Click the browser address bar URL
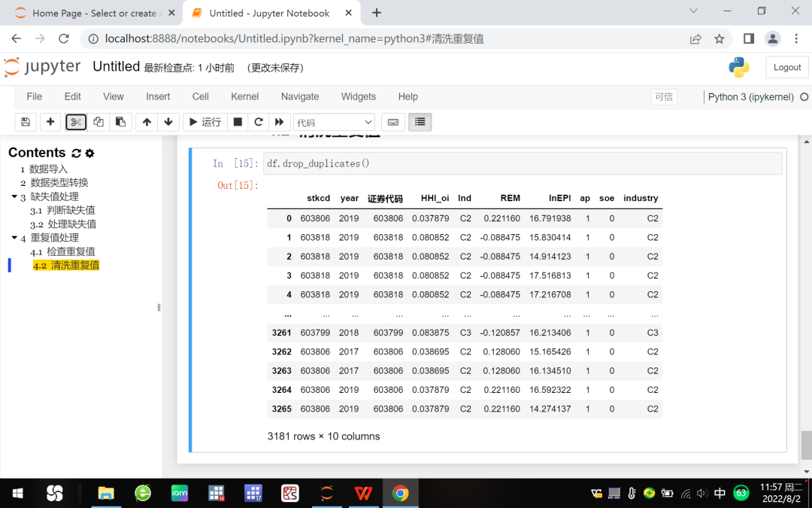 pos(294,39)
